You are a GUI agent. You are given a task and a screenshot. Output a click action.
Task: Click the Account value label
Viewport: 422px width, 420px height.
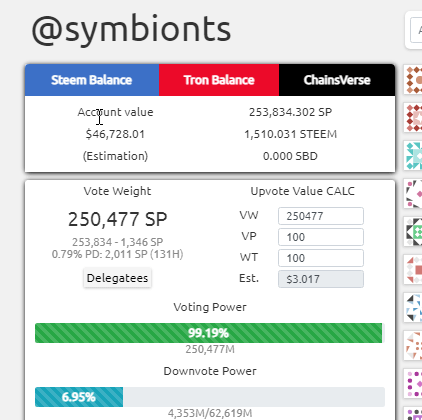click(x=115, y=112)
